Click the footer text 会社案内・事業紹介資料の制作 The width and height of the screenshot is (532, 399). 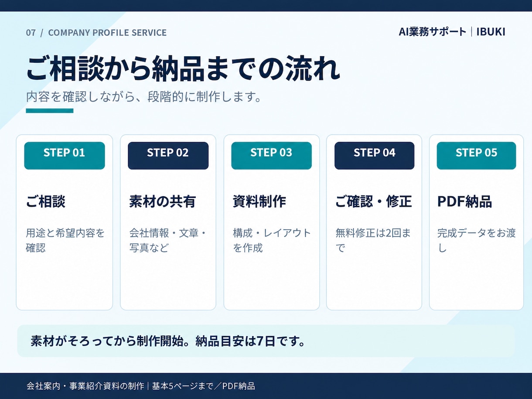85,386
